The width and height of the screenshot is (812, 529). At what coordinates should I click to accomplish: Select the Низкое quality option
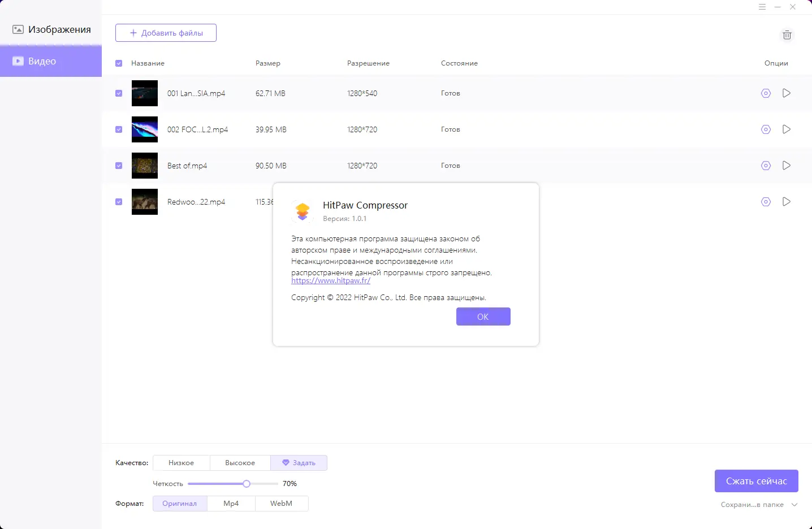[181, 463]
